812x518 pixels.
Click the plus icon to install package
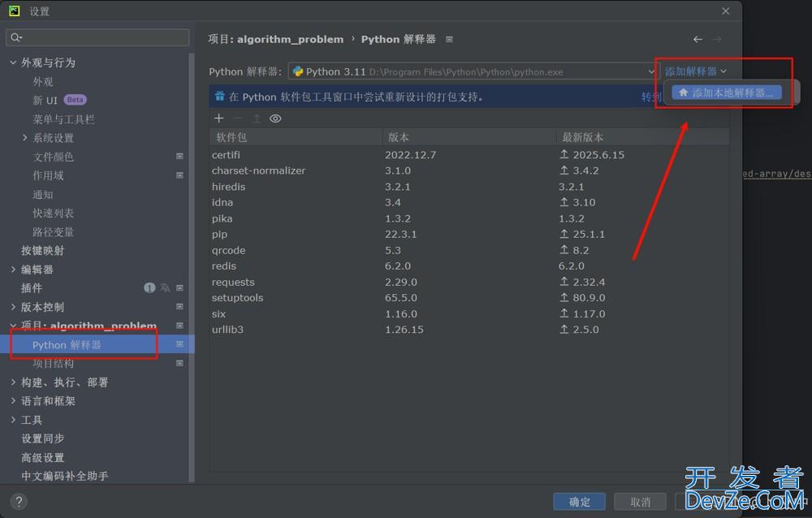[219, 119]
